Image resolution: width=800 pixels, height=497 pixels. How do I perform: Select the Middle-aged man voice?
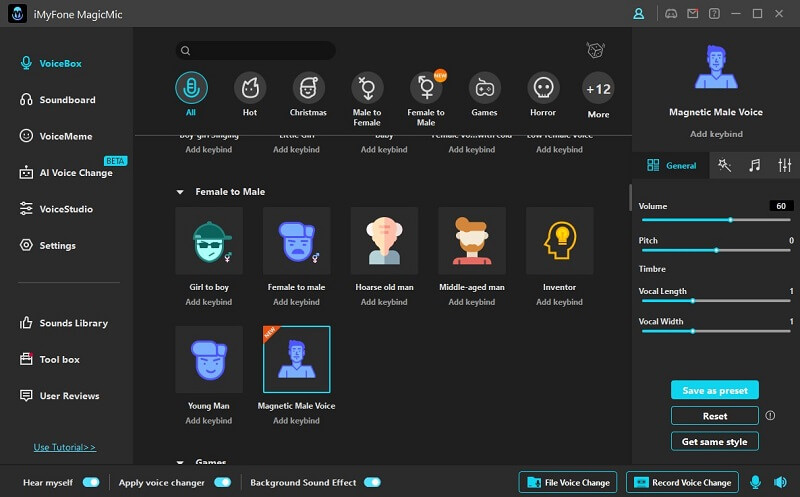472,241
